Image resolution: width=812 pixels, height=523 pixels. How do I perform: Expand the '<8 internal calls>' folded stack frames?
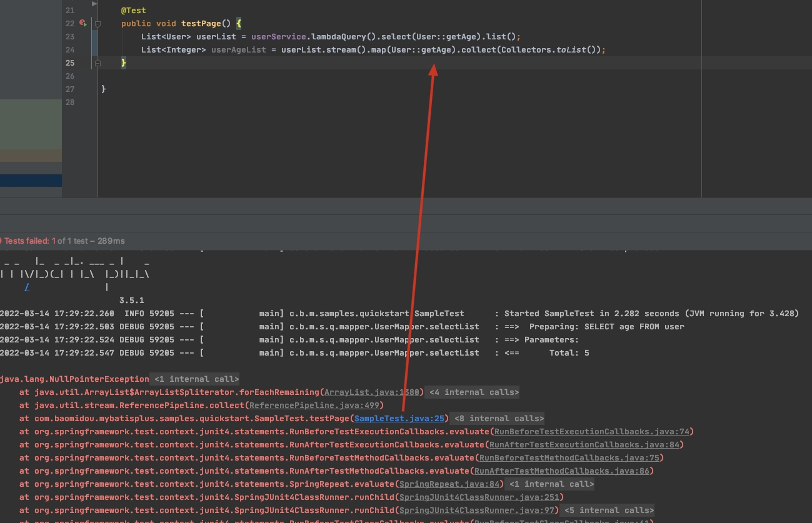499,419
